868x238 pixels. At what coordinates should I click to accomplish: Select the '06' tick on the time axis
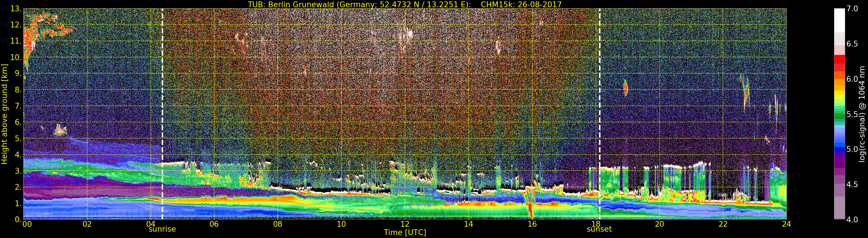(214, 224)
